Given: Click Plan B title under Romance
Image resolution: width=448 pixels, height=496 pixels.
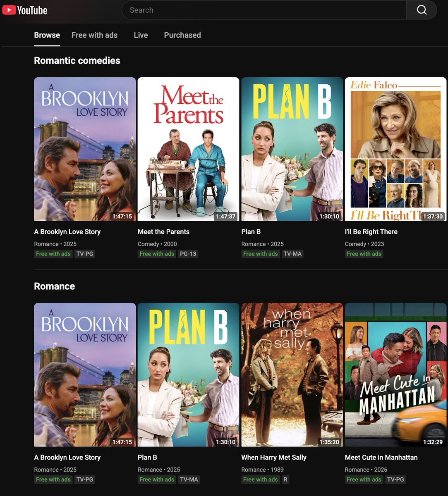Looking at the screenshot, I should pos(147,457).
